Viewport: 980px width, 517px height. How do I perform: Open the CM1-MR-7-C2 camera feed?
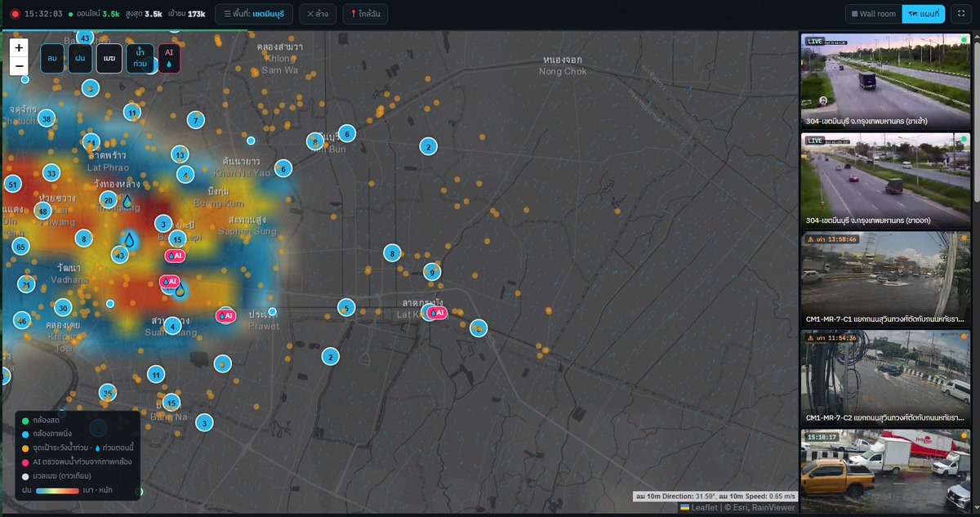point(885,378)
